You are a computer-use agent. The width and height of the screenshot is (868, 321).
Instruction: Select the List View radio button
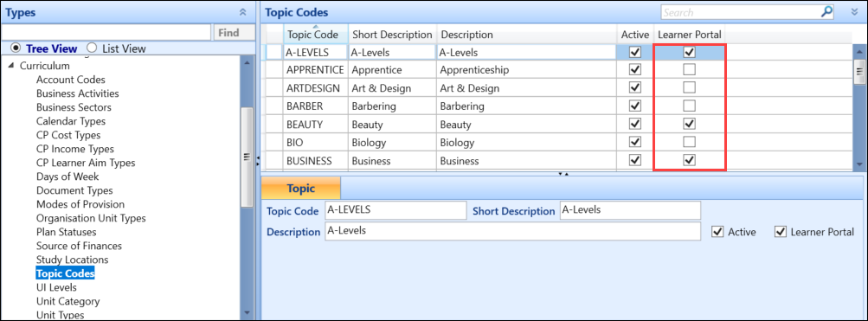[x=92, y=48]
